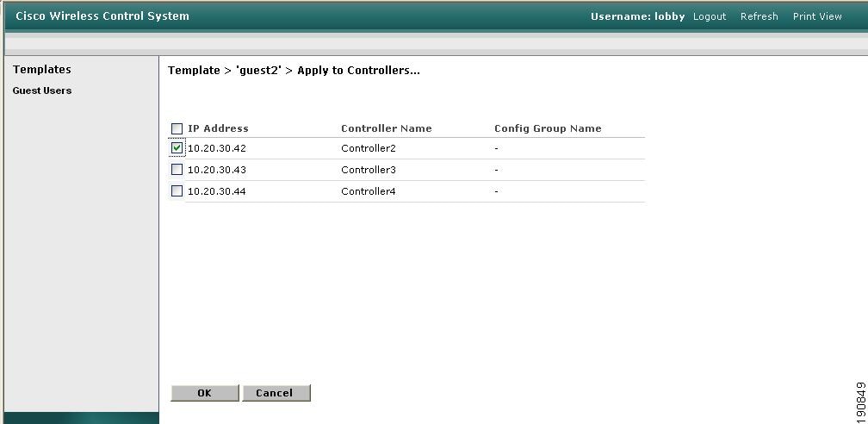868x424 pixels.
Task: Click the Cancel button
Action: [x=276, y=393]
